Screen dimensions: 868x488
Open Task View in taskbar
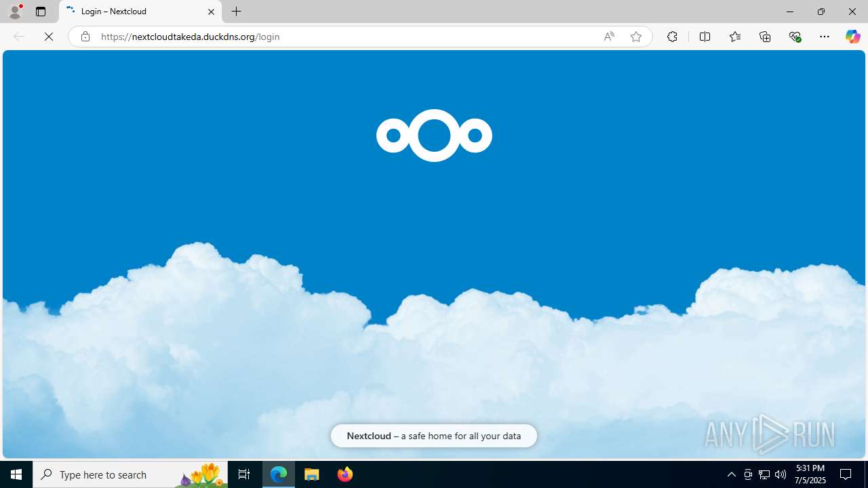(244, 474)
